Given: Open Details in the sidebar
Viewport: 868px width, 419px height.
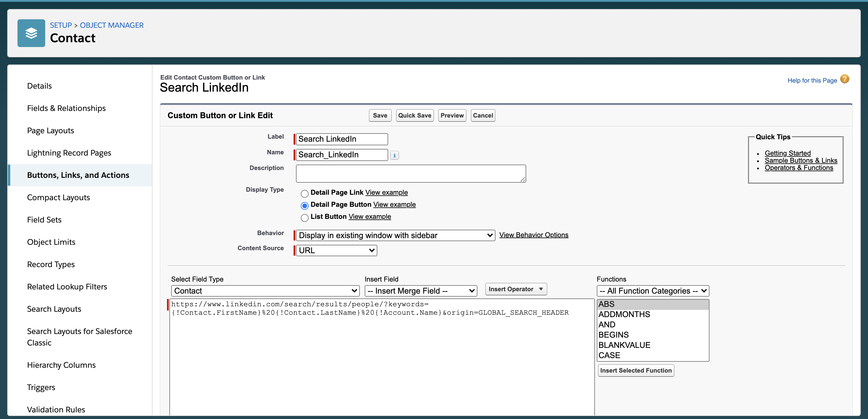Looking at the screenshot, I should pyautogui.click(x=39, y=86).
